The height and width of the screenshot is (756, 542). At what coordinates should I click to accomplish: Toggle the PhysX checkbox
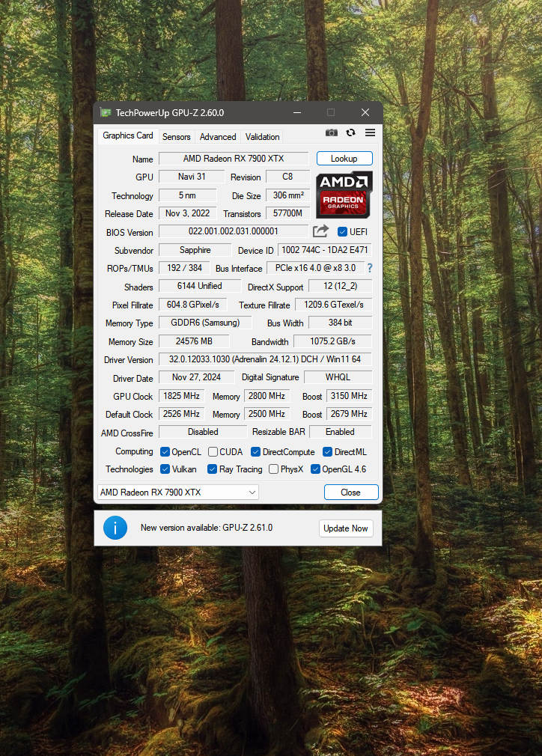[x=273, y=469]
